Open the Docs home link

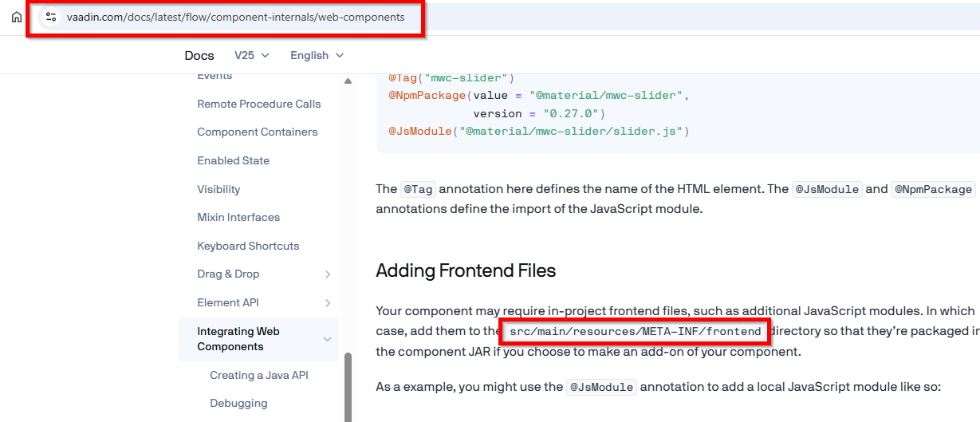click(x=199, y=55)
